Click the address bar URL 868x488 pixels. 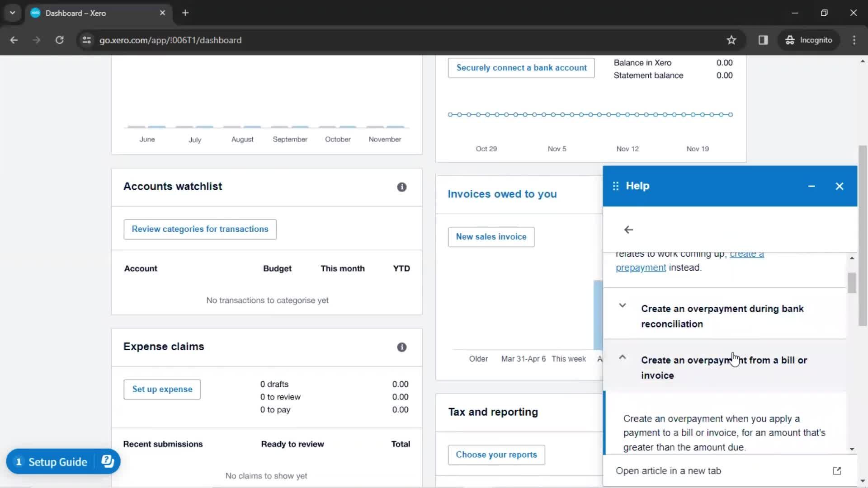(170, 40)
